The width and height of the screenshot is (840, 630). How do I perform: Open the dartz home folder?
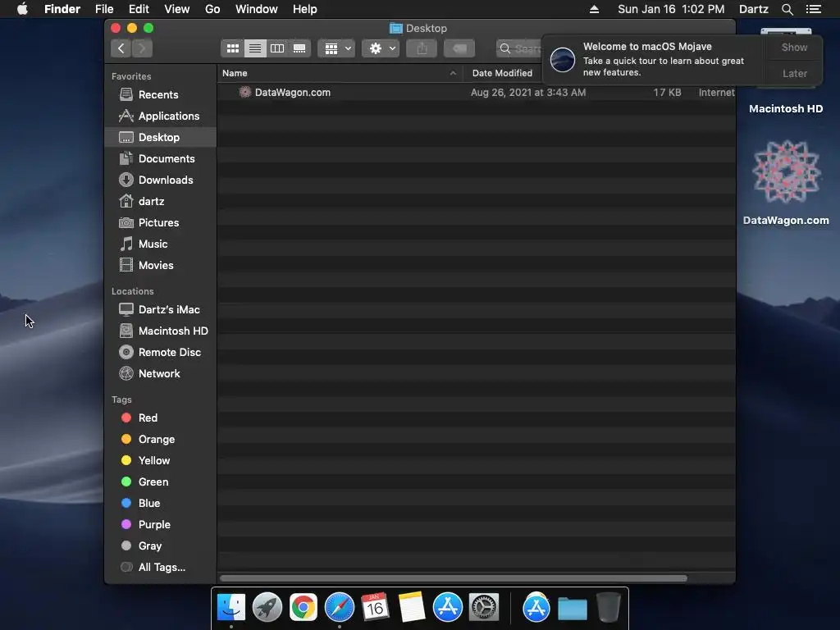(160, 202)
